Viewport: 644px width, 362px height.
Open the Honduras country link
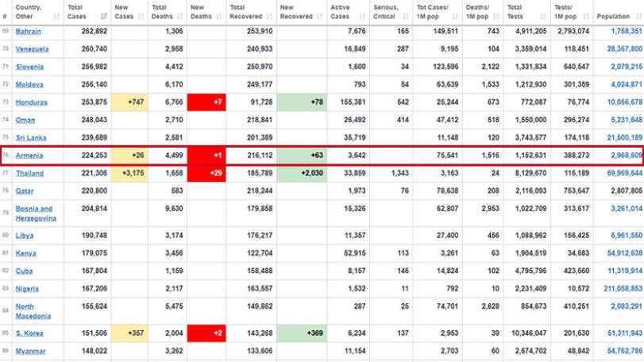click(31, 102)
